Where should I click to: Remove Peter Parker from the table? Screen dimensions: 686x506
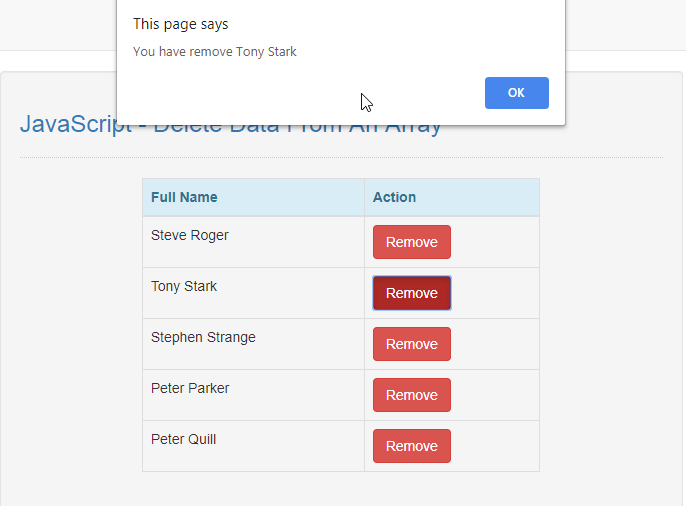[411, 395]
